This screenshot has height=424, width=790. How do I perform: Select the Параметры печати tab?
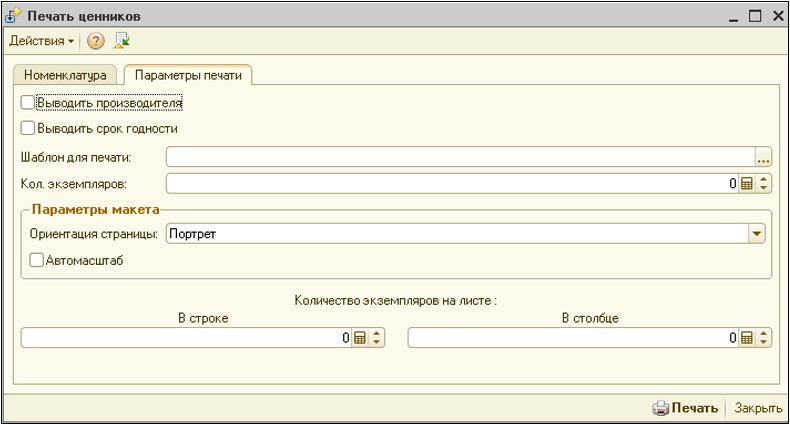(188, 76)
